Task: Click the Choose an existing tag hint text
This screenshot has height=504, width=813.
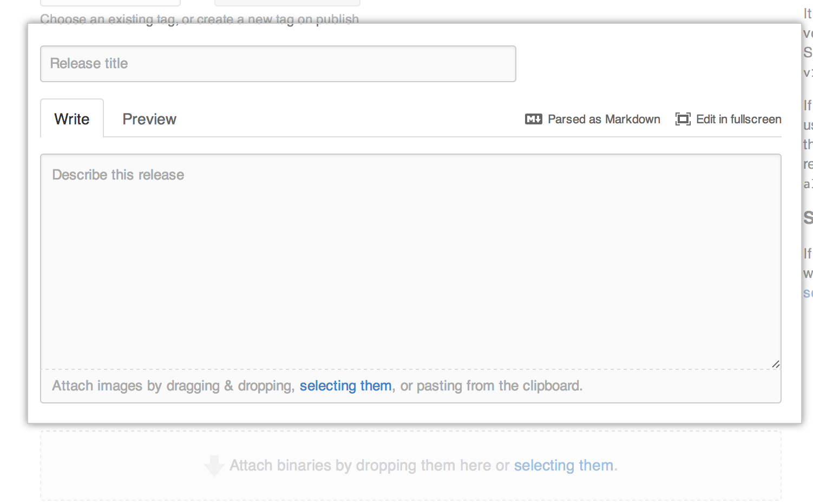Action: (199, 19)
